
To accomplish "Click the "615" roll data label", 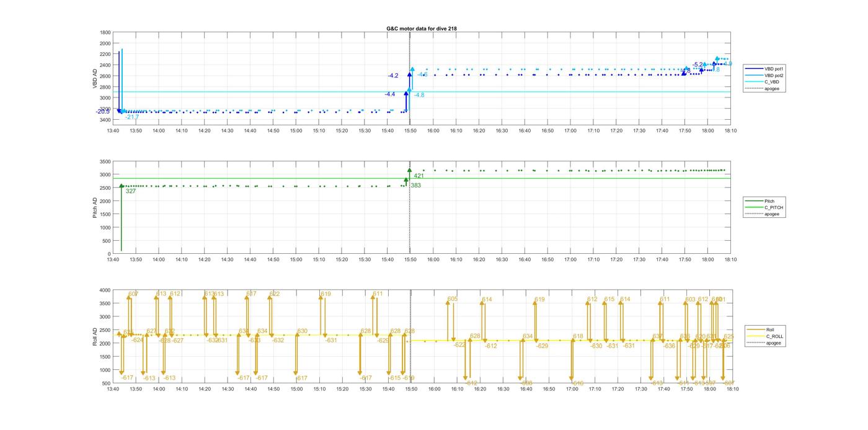I will coord(609,300).
